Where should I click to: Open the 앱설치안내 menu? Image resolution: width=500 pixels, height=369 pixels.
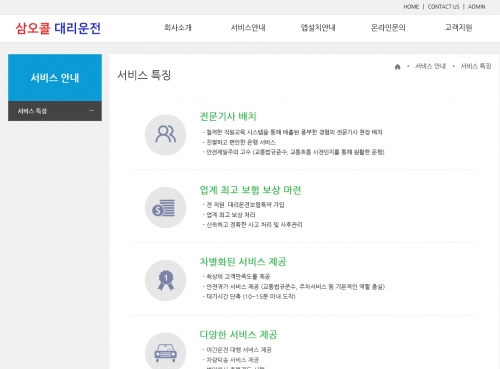318,28
